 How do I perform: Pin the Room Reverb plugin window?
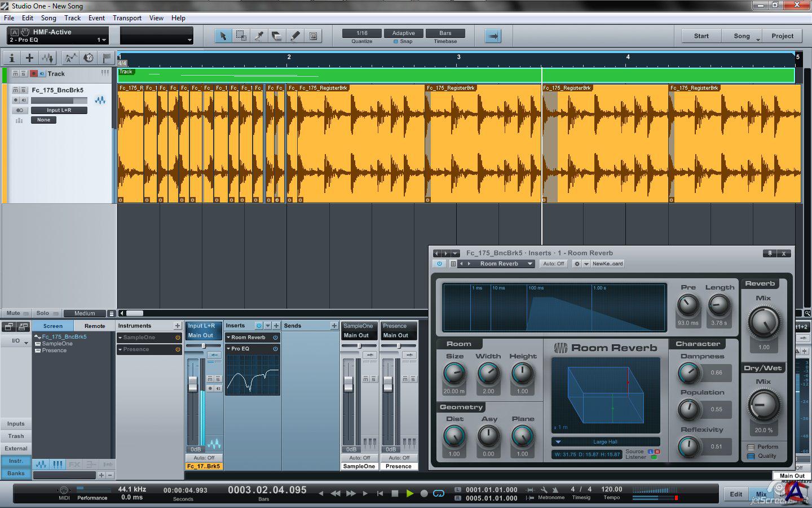[769, 253]
